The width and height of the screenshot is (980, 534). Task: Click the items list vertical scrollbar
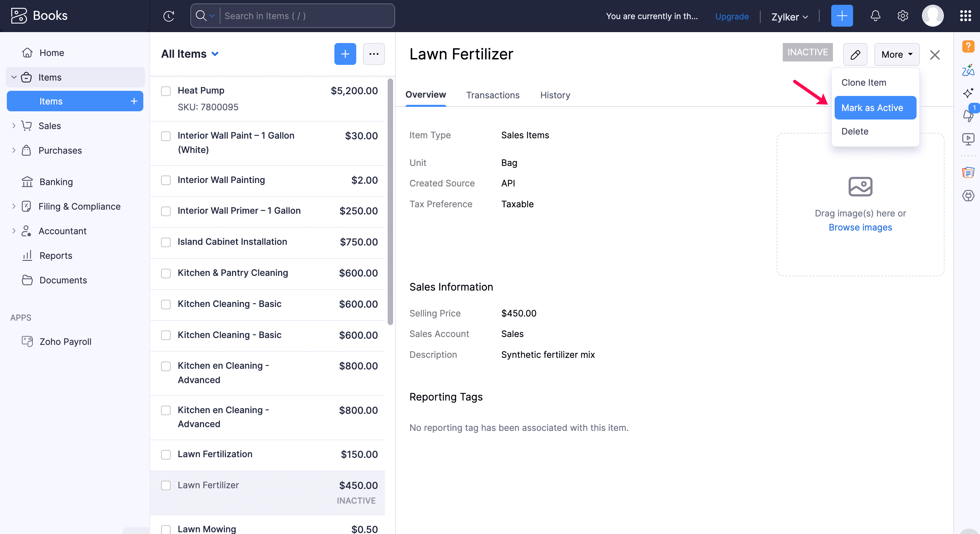(390, 202)
